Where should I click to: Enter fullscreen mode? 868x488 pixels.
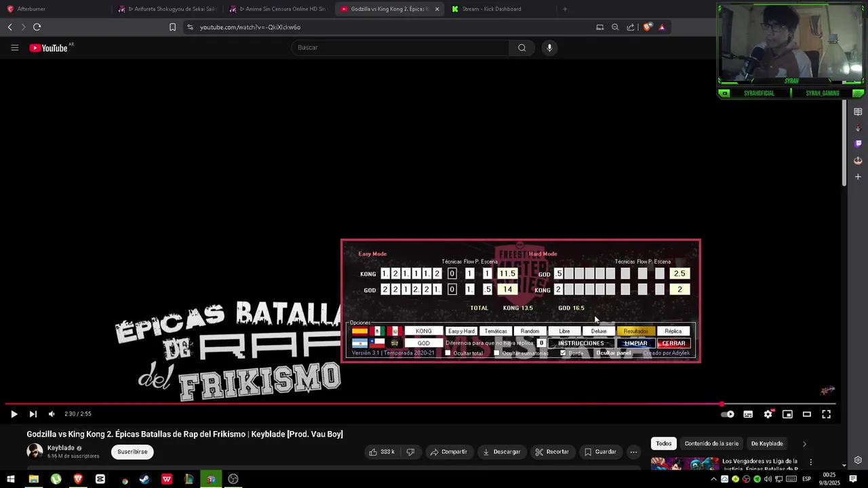pyautogui.click(x=827, y=414)
